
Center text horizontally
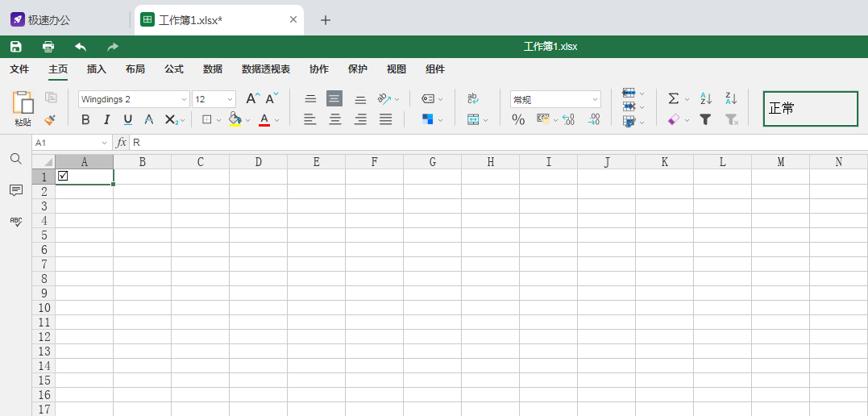(x=335, y=119)
